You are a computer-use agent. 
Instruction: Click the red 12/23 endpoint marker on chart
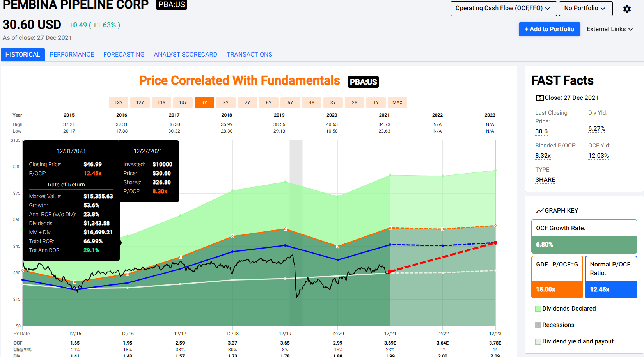[495, 243]
